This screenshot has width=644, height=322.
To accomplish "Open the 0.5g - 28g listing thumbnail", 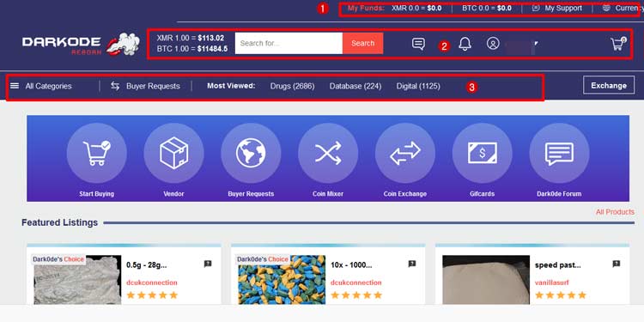I will click(77, 280).
